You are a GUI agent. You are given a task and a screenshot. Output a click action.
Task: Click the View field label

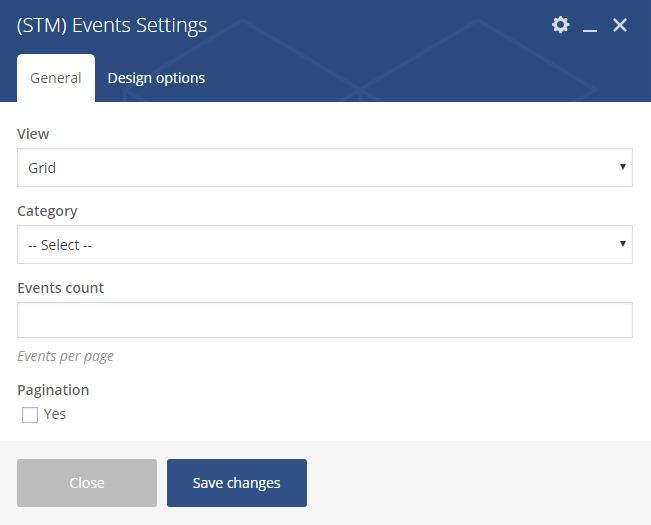pyautogui.click(x=33, y=134)
